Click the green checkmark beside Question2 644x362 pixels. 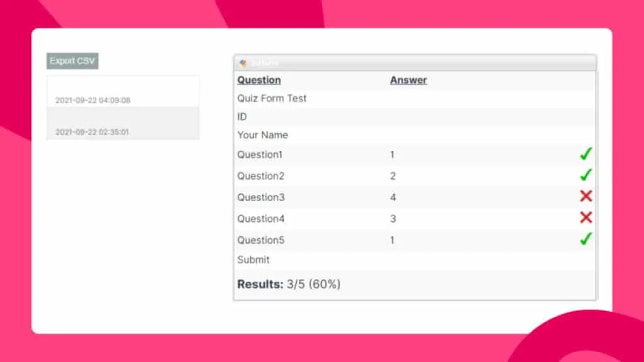click(x=586, y=175)
